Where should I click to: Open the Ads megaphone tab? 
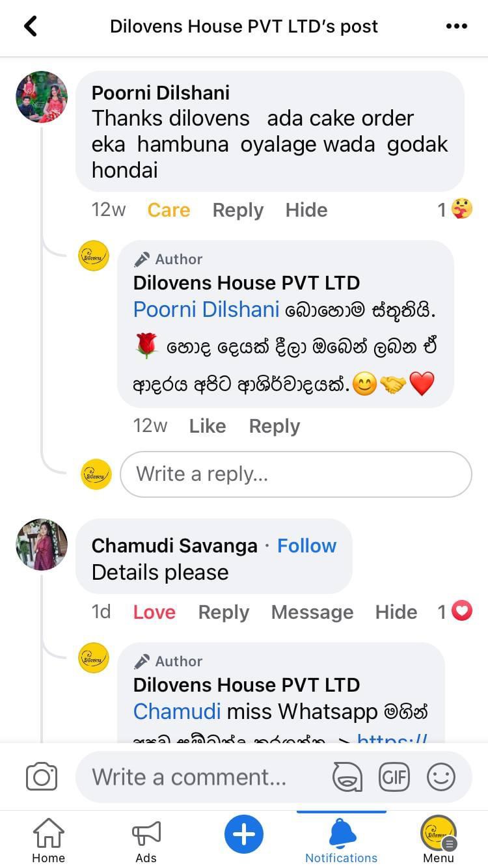click(x=146, y=841)
